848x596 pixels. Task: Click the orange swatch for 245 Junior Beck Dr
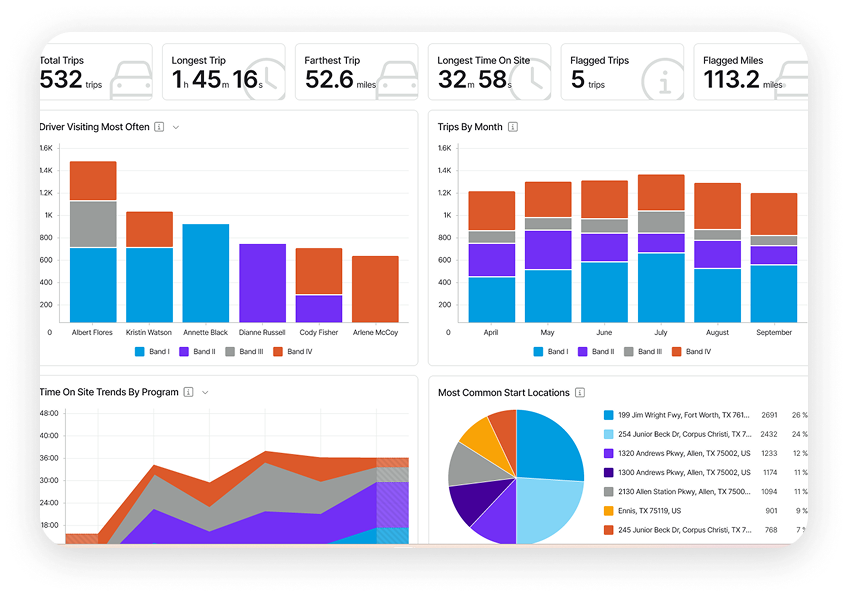point(608,530)
